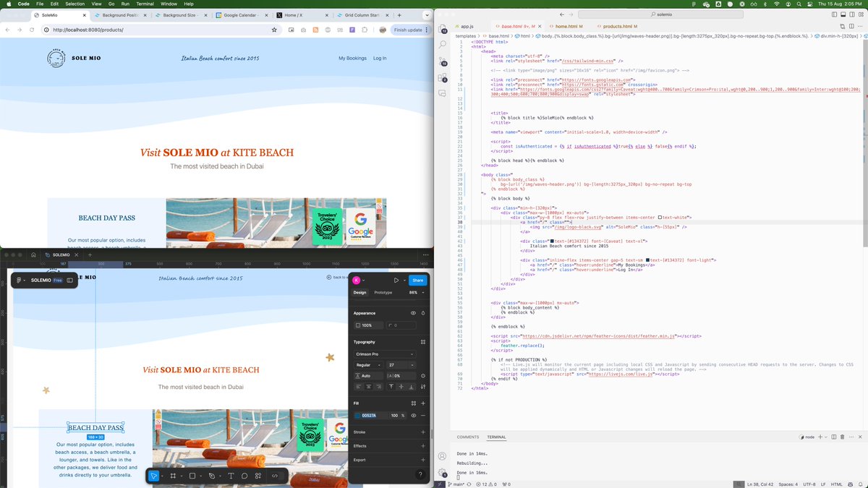Open VS Code Explorer activity bar icon

click(442, 30)
